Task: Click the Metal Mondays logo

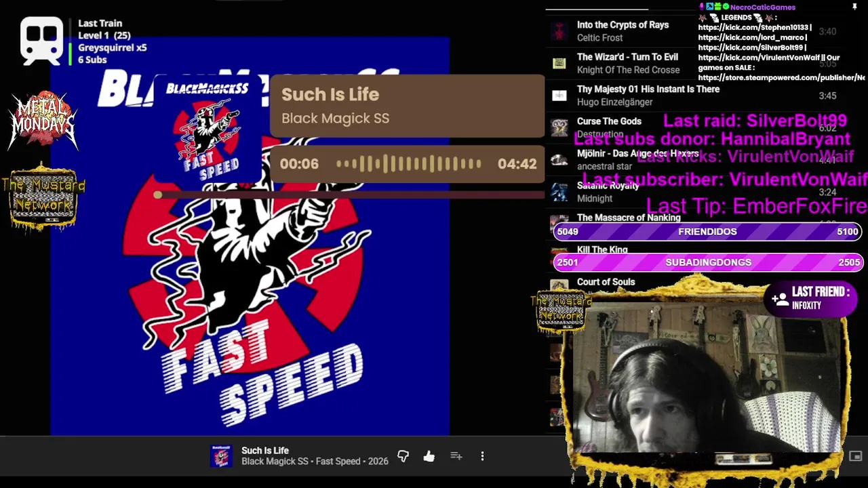Action: [x=43, y=120]
